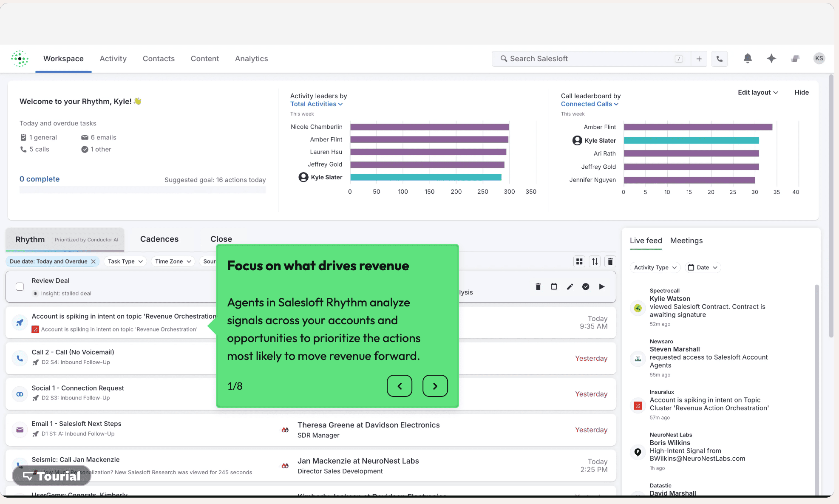Screen dimensions: 839x504
Task: Click Amber Flint bar in Call leaderboard
Action: click(x=698, y=127)
